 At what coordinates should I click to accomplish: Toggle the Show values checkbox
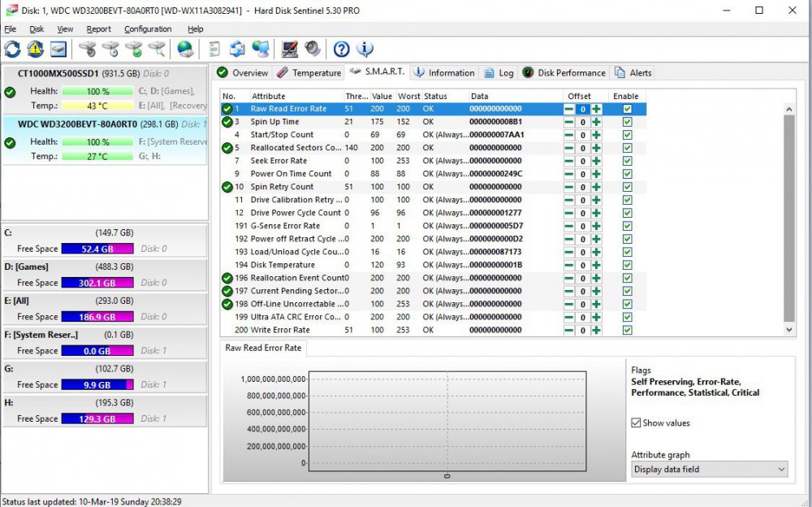click(x=636, y=423)
